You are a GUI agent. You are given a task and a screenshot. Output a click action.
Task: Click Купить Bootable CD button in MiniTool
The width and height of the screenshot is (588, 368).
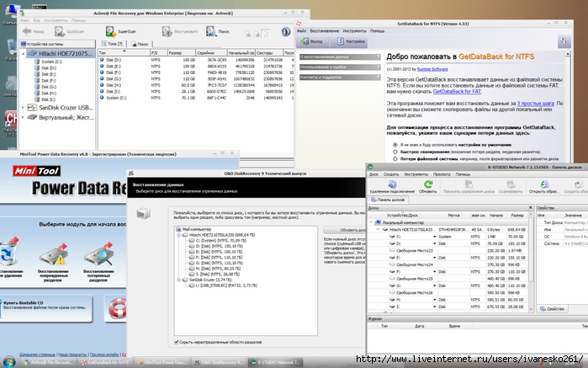(x=45, y=308)
